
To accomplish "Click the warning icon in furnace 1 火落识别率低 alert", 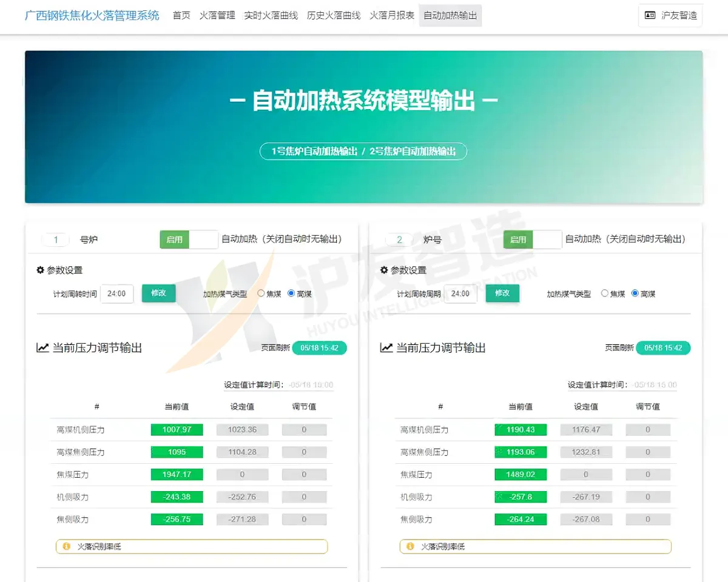I will (x=67, y=546).
